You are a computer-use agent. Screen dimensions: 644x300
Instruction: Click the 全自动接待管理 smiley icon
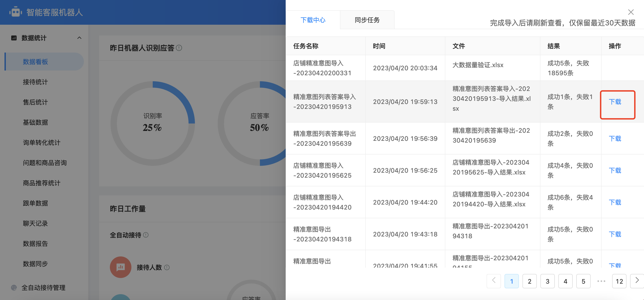coord(14,287)
